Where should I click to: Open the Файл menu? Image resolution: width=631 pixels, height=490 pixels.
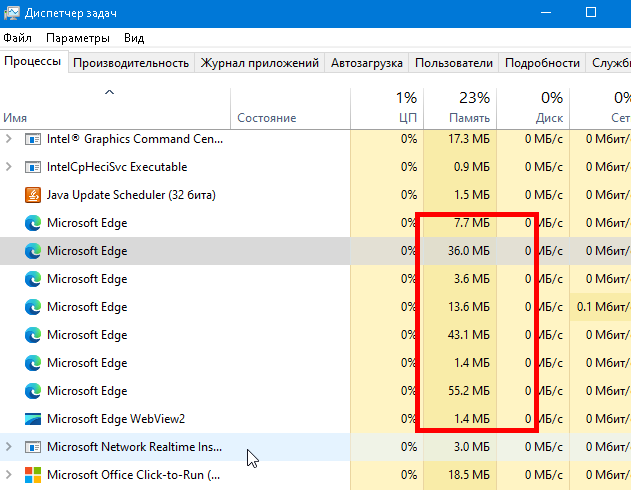click(x=17, y=38)
